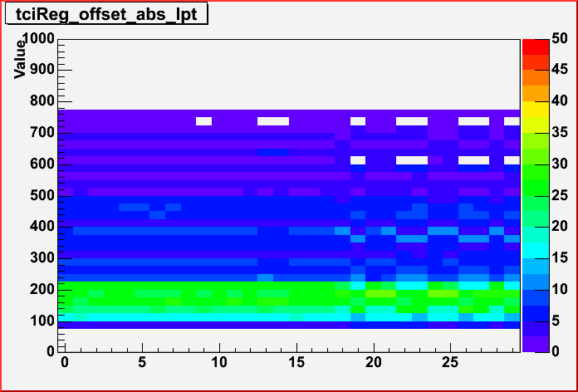
Task: Select the y-axis tick label 500
Action: tap(42, 195)
